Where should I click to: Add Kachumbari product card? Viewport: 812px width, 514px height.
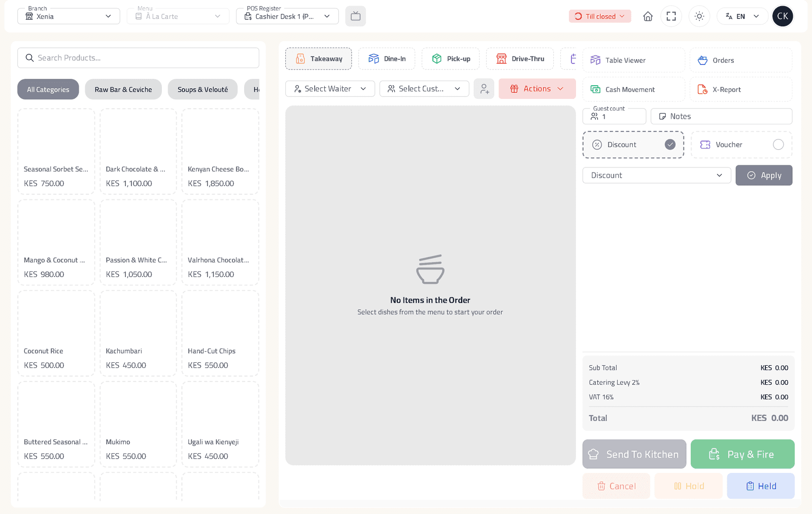[138, 333]
